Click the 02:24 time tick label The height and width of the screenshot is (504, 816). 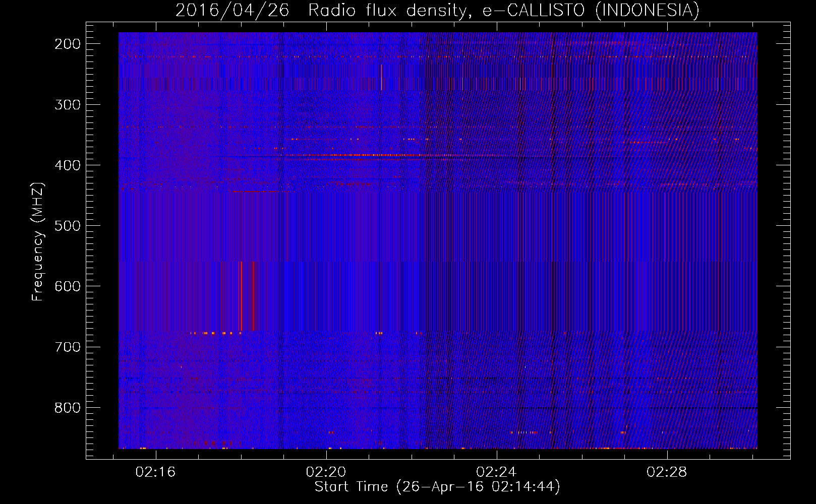coord(497,472)
